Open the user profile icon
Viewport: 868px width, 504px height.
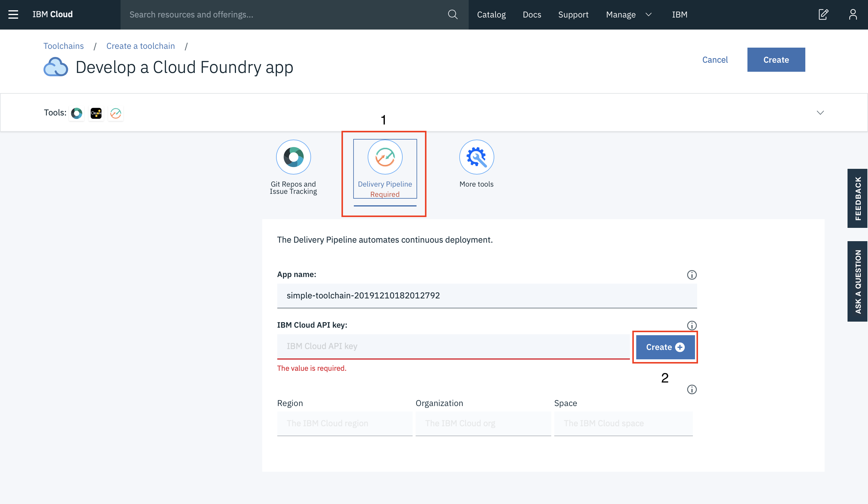tap(853, 14)
